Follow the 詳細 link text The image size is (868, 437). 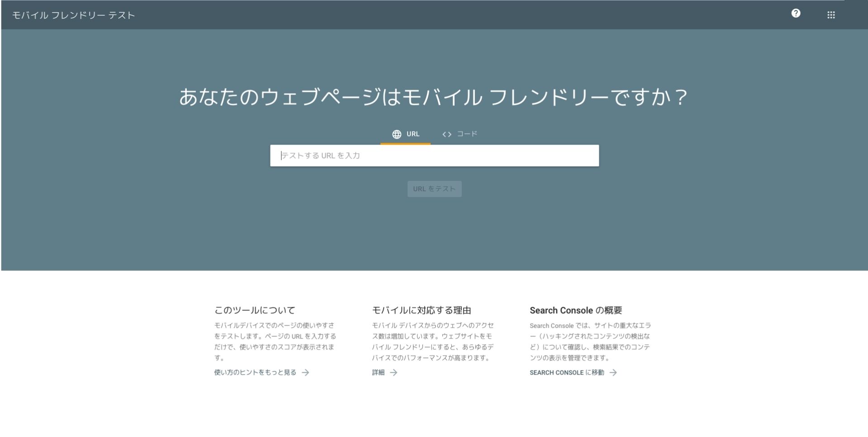(x=378, y=372)
